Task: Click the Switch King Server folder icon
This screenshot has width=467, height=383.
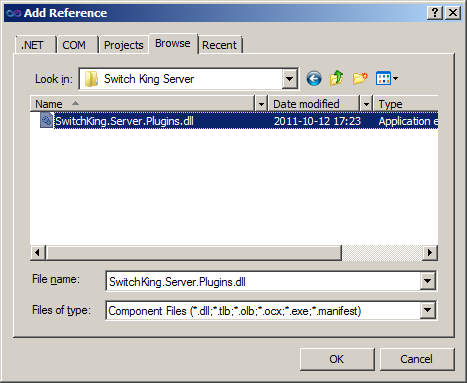Action: pos(91,79)
